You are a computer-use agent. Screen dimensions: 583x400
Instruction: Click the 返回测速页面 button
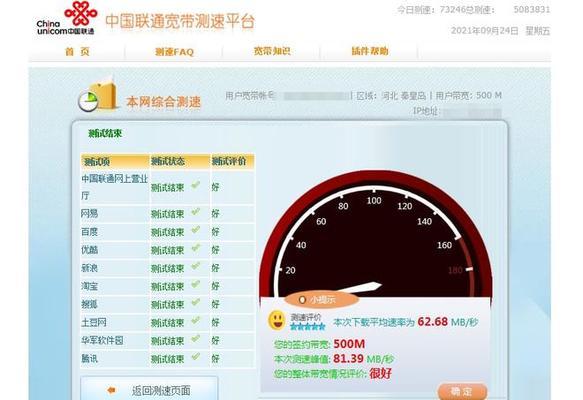point(149,389)
